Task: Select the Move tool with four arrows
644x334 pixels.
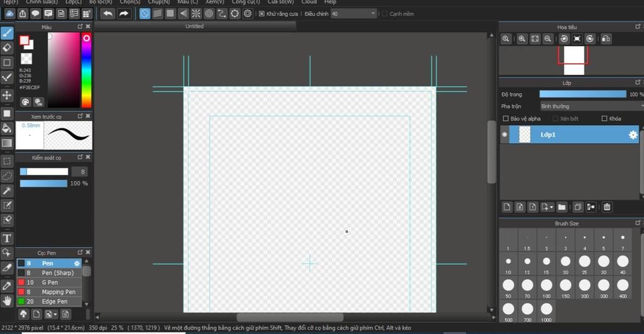Action: [7, 96]
